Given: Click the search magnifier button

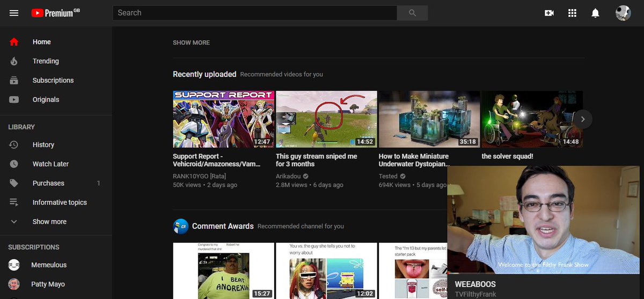Looking at the screenshot, I should click(x=412, y=13).
